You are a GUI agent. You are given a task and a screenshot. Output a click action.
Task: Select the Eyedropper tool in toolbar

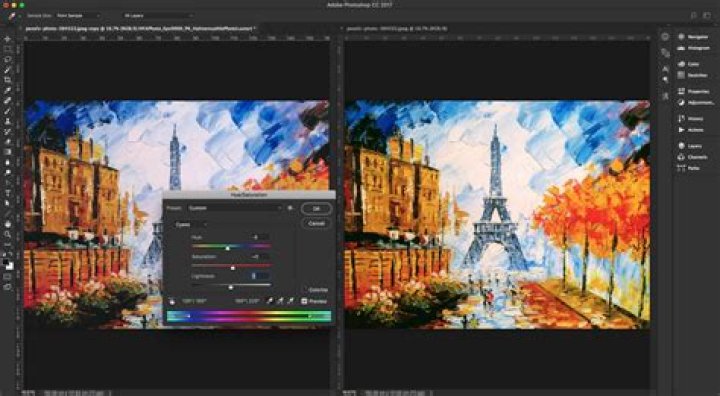pos(7,90)
